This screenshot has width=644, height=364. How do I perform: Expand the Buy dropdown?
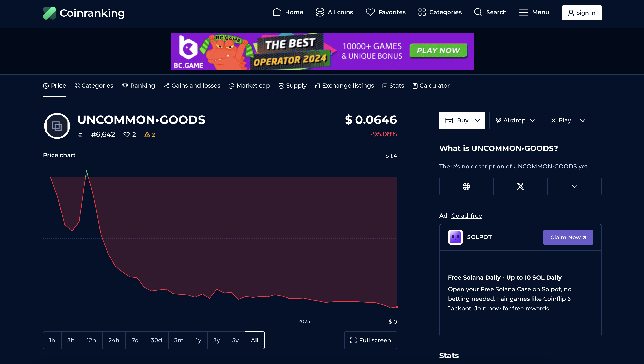coord(462,120)
